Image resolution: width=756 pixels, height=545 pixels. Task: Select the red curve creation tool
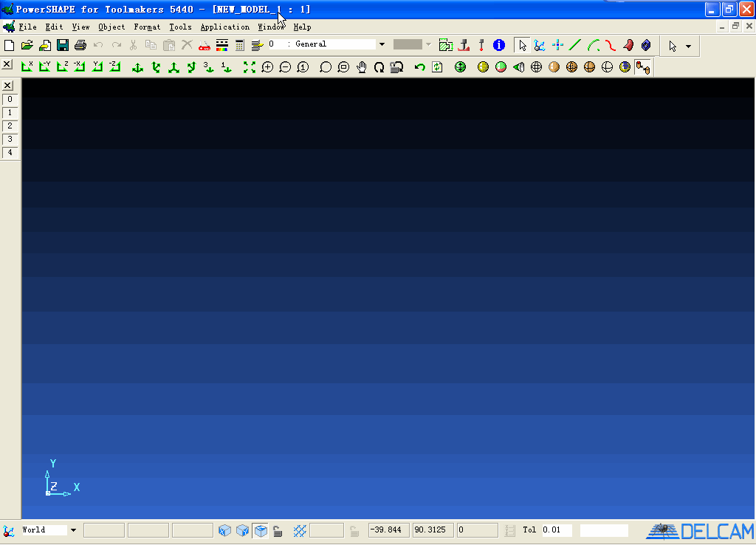[611, 45]
